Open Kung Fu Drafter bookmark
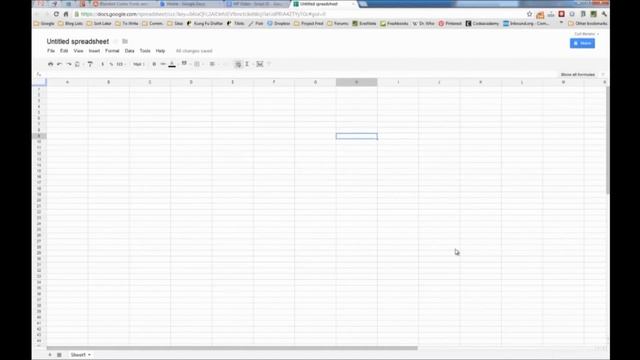Viewport: 640px width, 360px height. click(x=204, y=24)
